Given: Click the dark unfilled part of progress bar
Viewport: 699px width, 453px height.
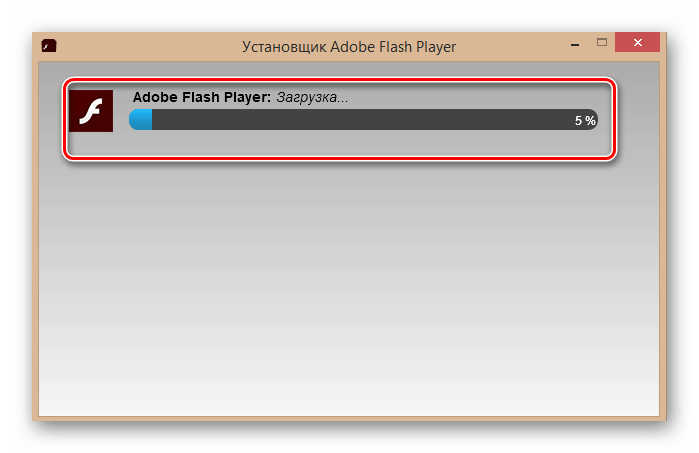Looking at the screenshot, I should click(361, 120).
